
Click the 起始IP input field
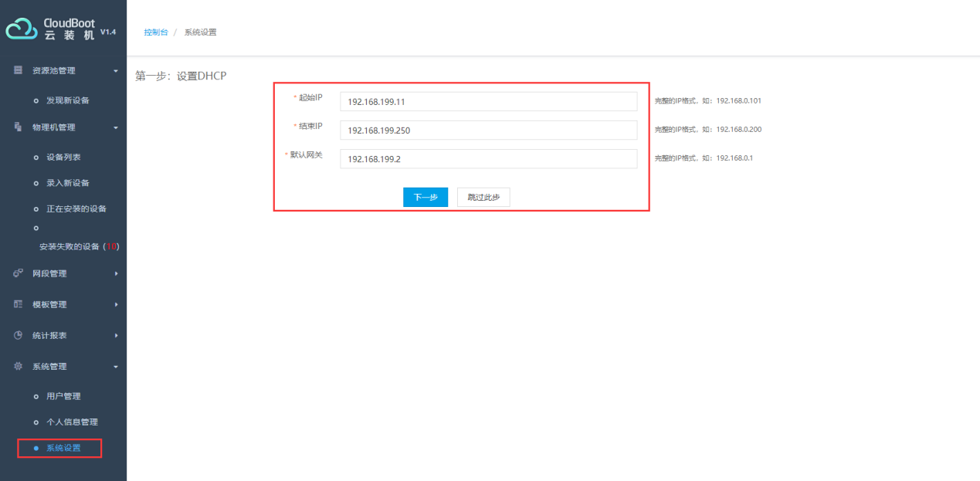tap(488, 101)
